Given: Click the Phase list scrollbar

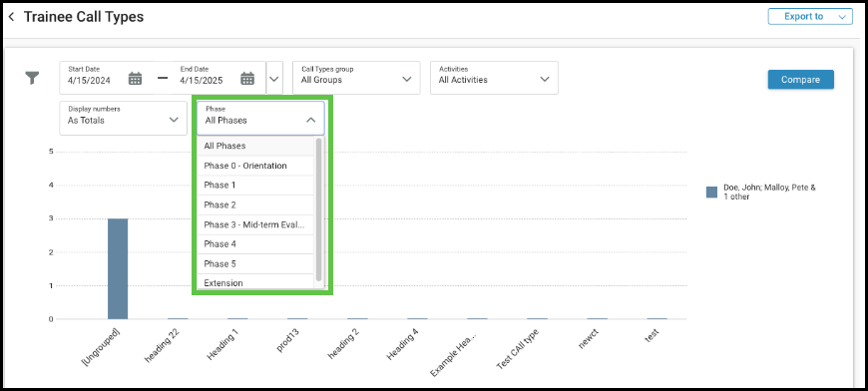Looking at the screenshot, I should (318, 209).
